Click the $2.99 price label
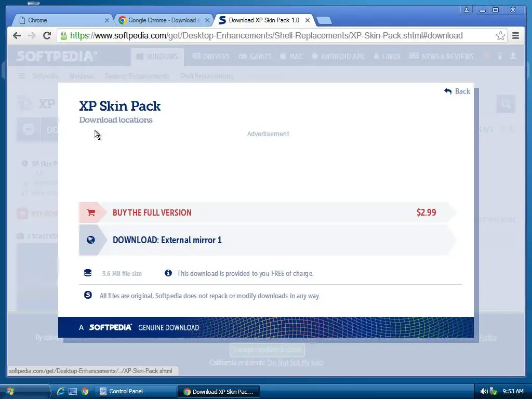 pos(426,212)
